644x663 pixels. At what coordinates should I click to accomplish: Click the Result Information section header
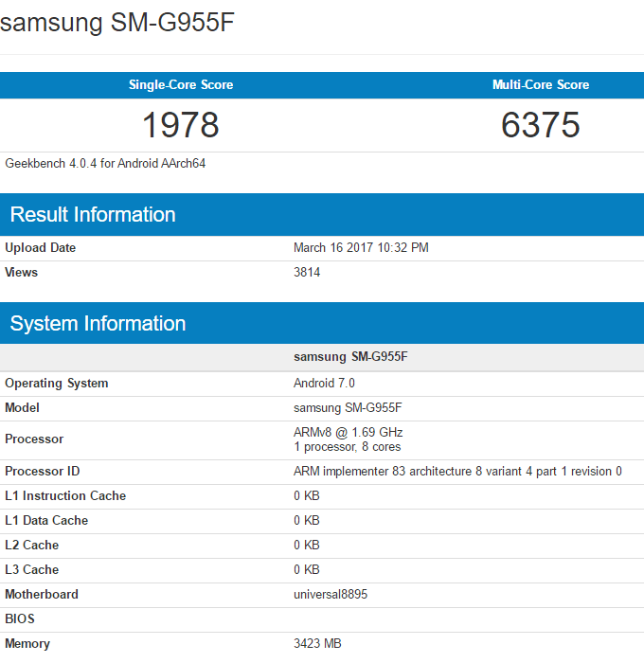93,215
